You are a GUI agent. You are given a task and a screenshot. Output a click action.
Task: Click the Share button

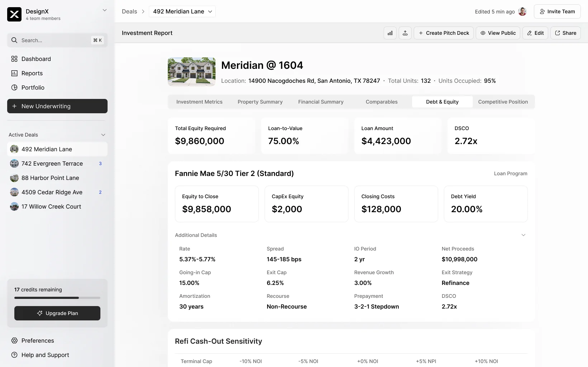click(x=565, y=33)
